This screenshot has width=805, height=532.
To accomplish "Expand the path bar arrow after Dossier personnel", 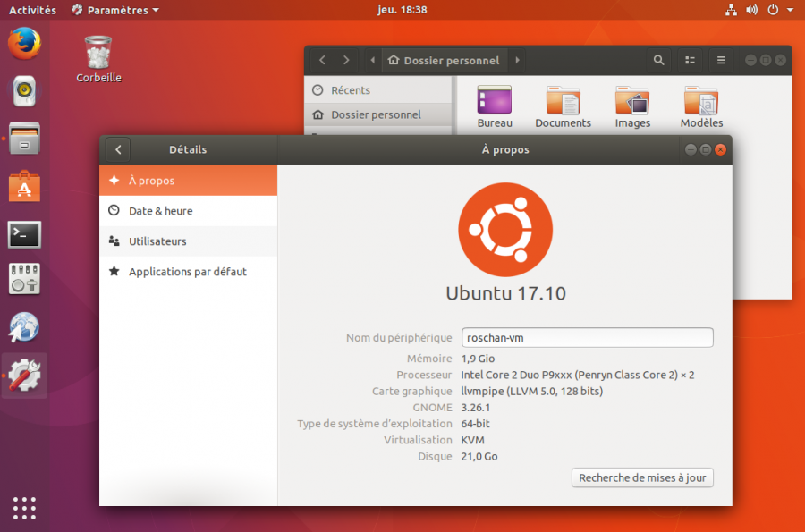I will point(517,60).
